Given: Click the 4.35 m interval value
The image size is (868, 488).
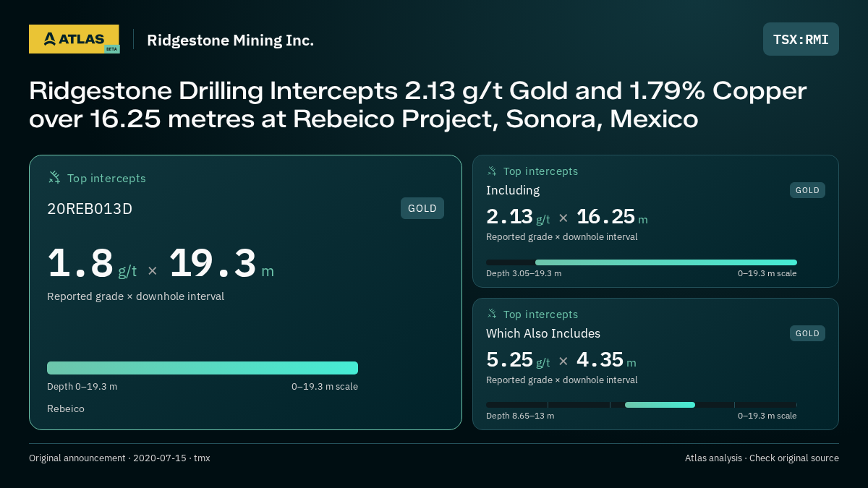Looking at the screenshot, I should pos(606,360).
